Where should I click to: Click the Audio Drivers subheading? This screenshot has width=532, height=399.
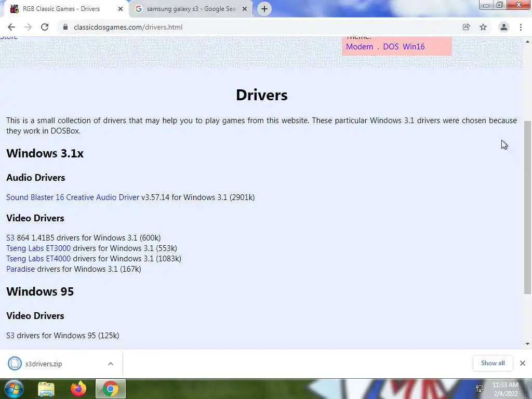click(36, 178)
